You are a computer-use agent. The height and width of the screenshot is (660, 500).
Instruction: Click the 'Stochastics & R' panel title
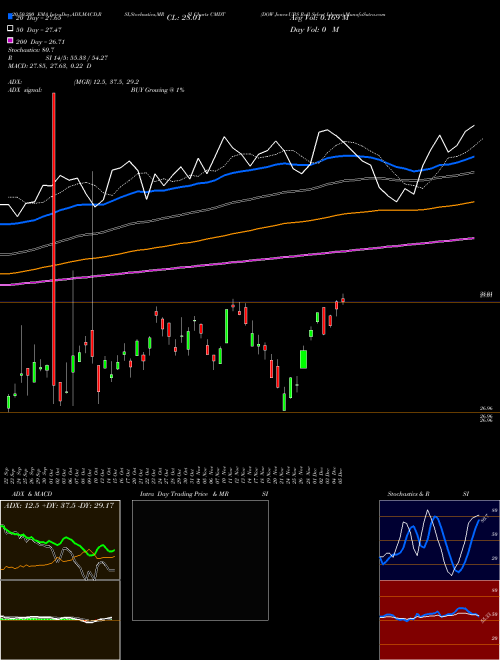pos(408,494)
